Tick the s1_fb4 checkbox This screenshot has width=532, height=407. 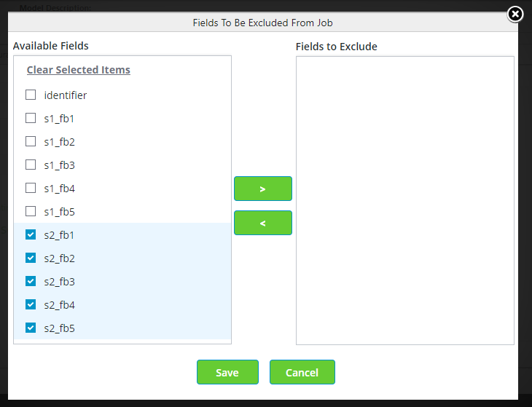click(x=31, y=188)
